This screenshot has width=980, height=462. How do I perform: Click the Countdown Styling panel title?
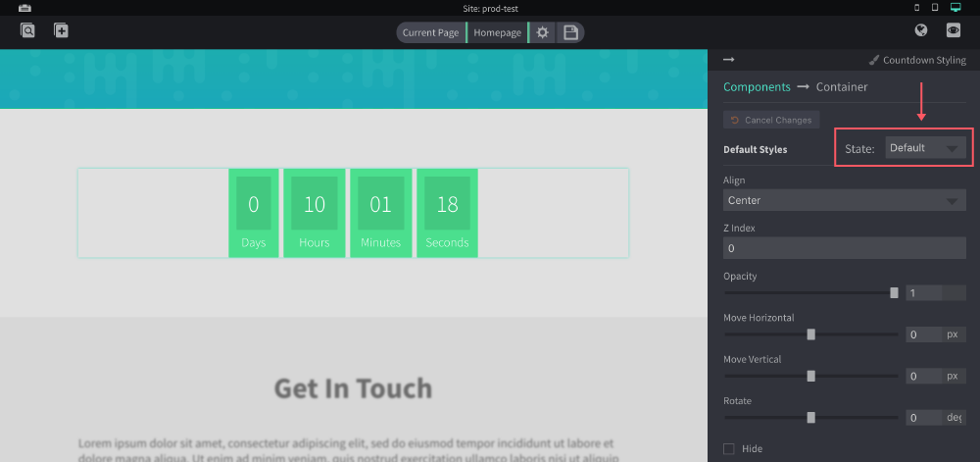924,60
